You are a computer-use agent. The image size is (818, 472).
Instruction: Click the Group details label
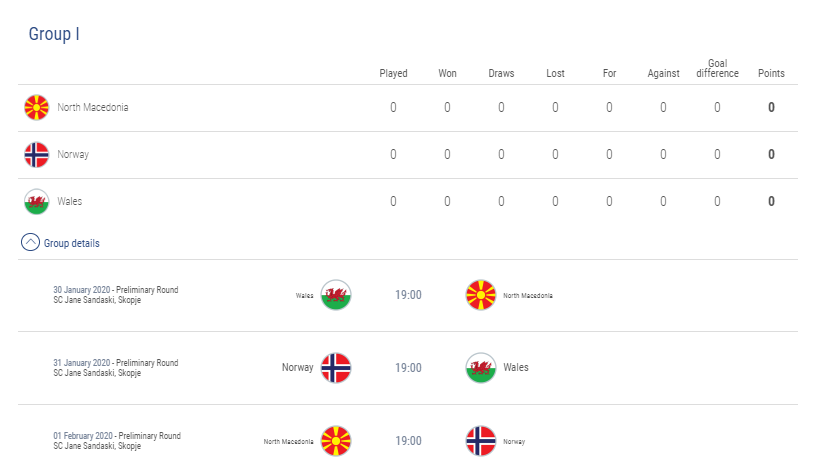[71, 243]
